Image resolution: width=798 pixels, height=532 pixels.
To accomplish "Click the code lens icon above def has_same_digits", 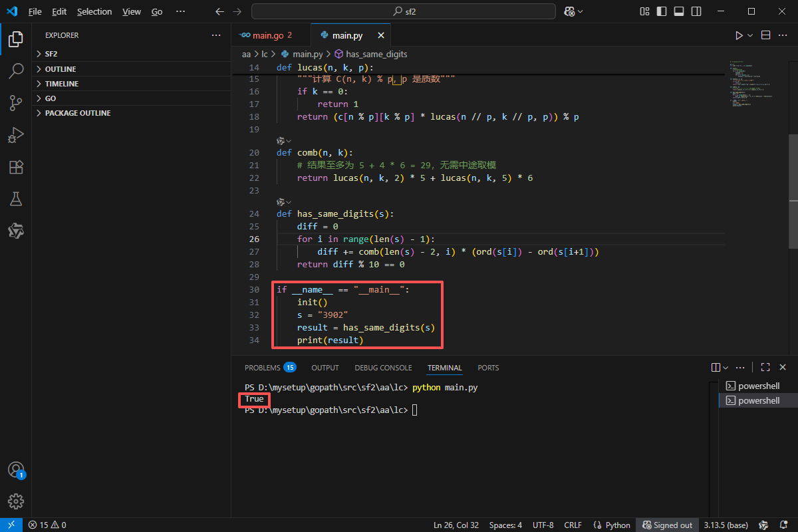I will (281, 201).
